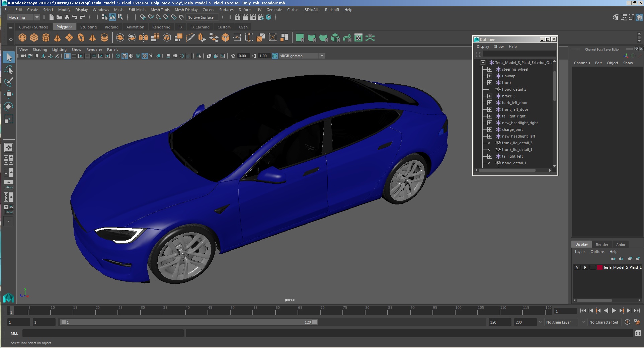Pick the Paint selection tool
This screenshot has height=348, width=644.
pyautogui.click(x=9, y=82)
